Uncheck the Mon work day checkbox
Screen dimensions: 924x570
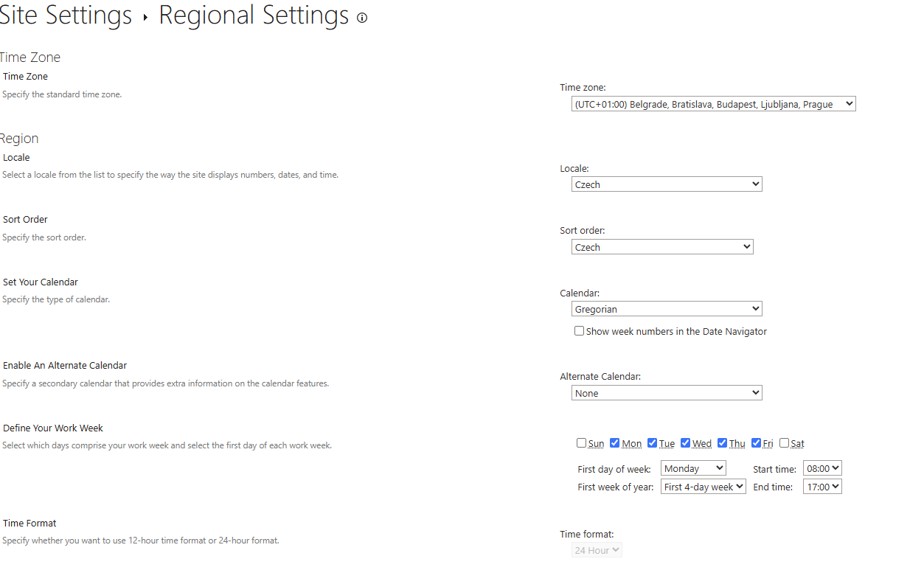[615, 443]
